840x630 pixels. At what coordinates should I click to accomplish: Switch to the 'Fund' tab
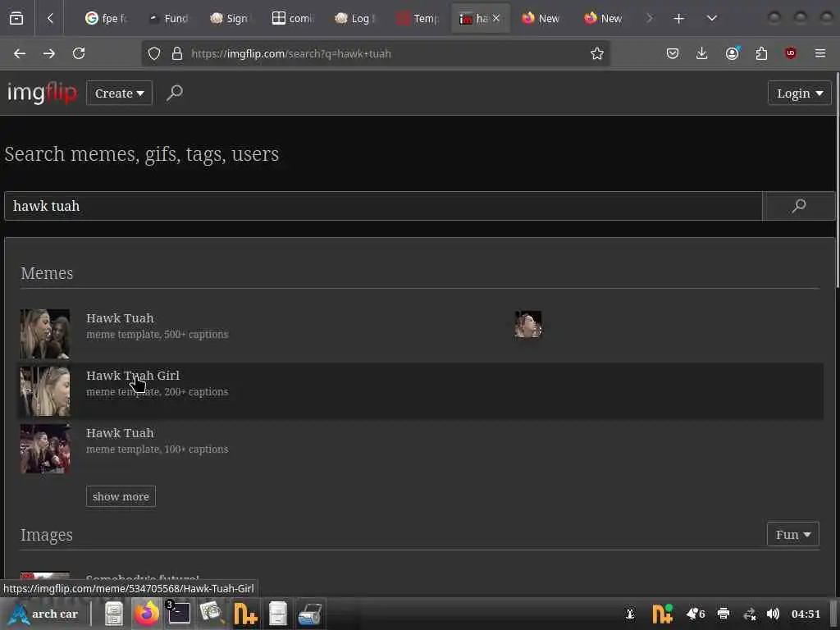click(x=168, y=19)
